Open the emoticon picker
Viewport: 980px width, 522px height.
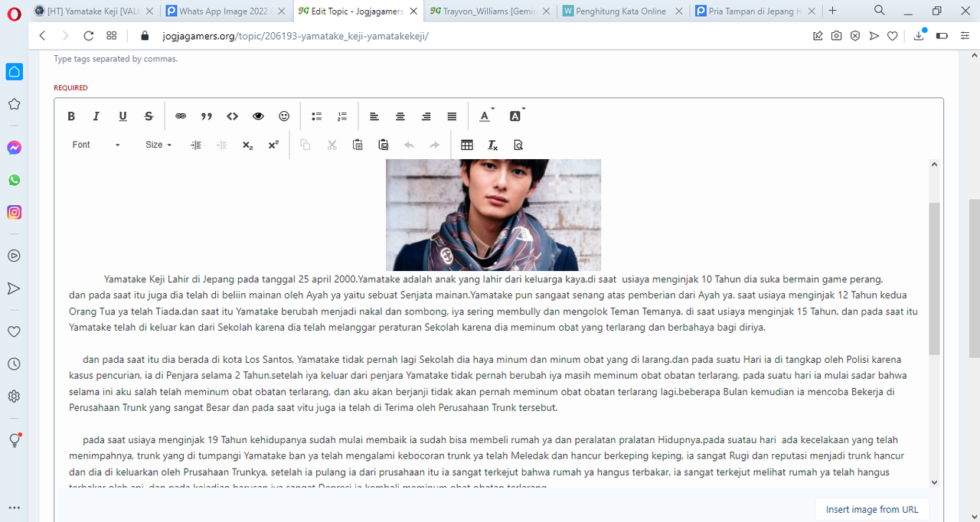(284, 116)
